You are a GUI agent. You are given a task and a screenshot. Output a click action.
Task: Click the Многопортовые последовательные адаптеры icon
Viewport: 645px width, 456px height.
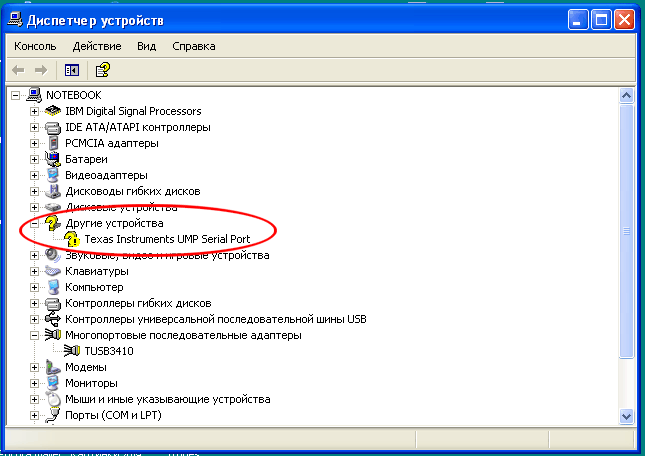(53, 335)
